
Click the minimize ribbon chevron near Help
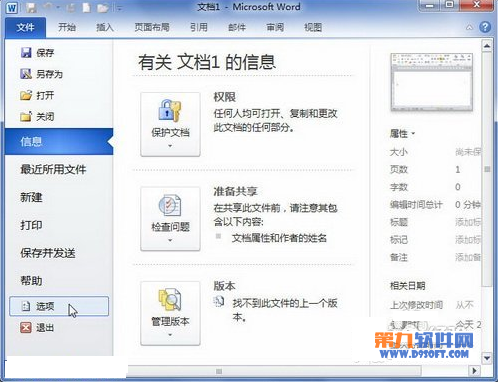coord(469,27)
